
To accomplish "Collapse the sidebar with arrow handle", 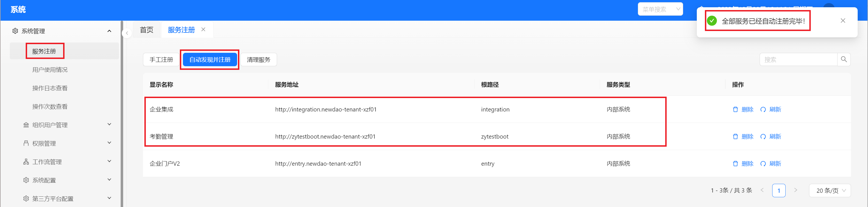I will point(127,33).
